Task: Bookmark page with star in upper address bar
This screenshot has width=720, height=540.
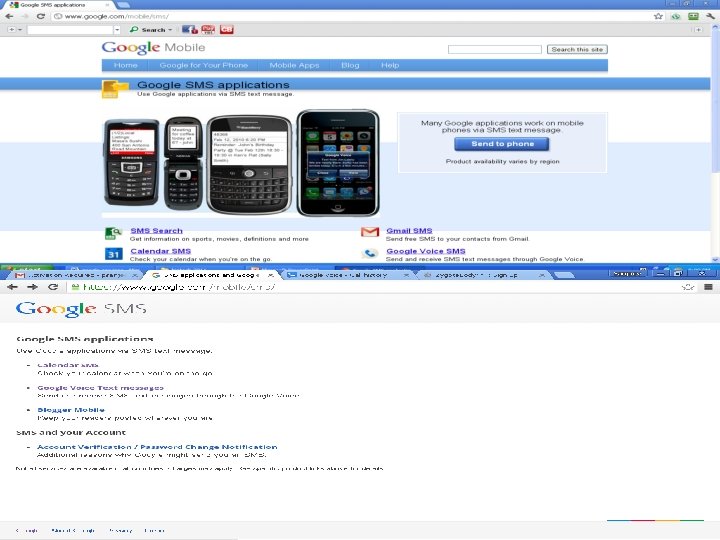Action: pos(658,16)
